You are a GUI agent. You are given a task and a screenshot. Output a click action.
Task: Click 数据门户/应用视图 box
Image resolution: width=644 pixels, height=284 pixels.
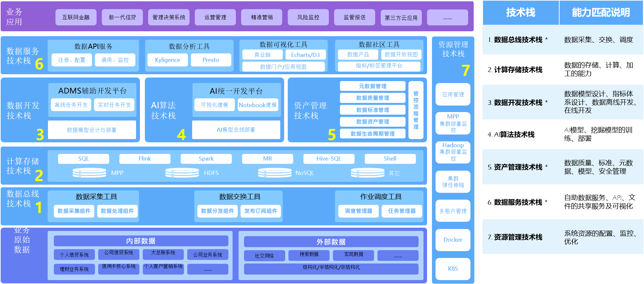click(284, 67)
